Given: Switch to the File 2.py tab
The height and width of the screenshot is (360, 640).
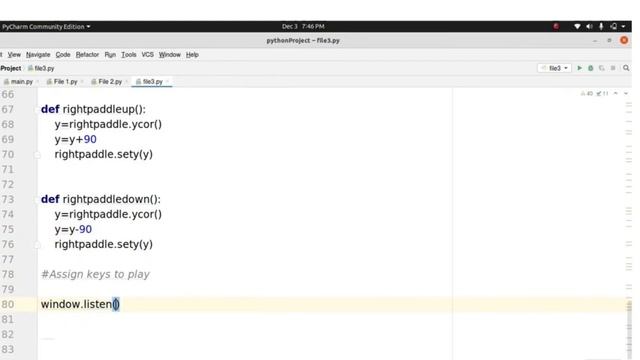Looking at the screenshot, I should point(107,82).
